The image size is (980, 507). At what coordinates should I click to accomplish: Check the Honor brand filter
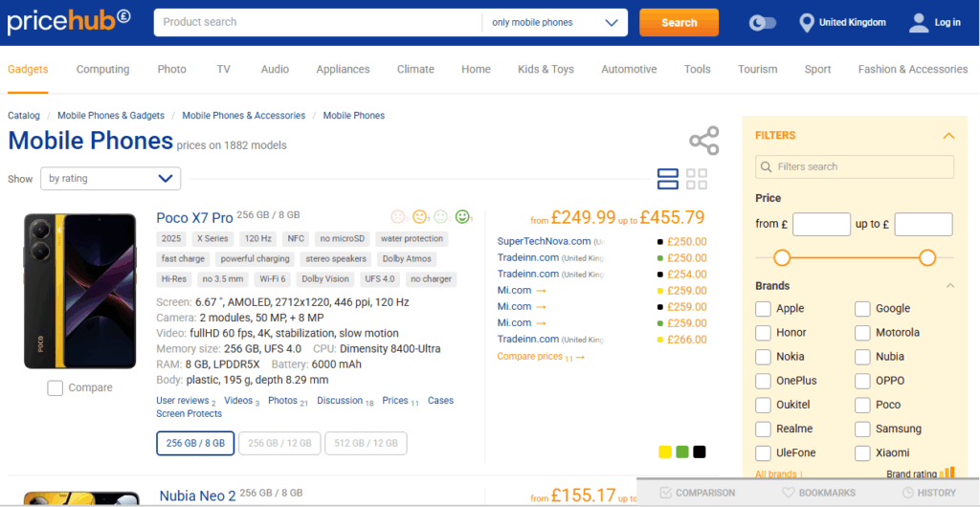click(763, 333)
